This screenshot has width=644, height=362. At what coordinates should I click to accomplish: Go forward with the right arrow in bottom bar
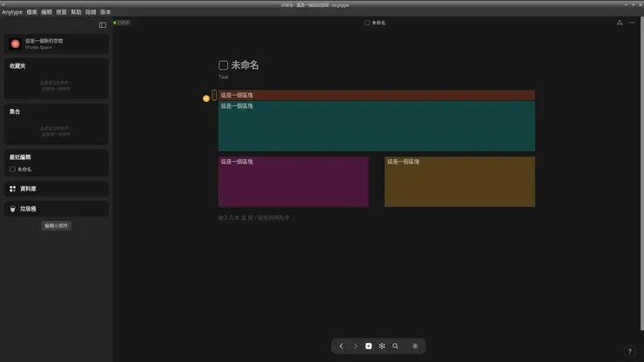click(355, 346)
